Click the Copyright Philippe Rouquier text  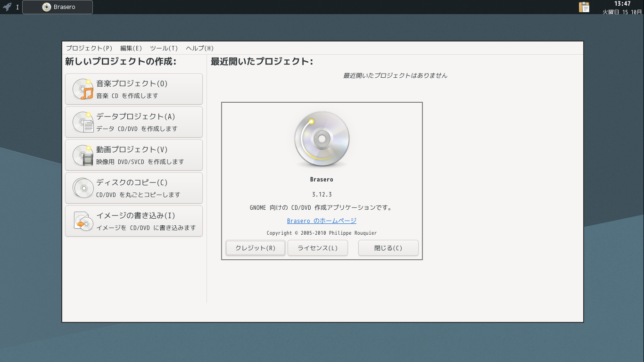(322, 233)
